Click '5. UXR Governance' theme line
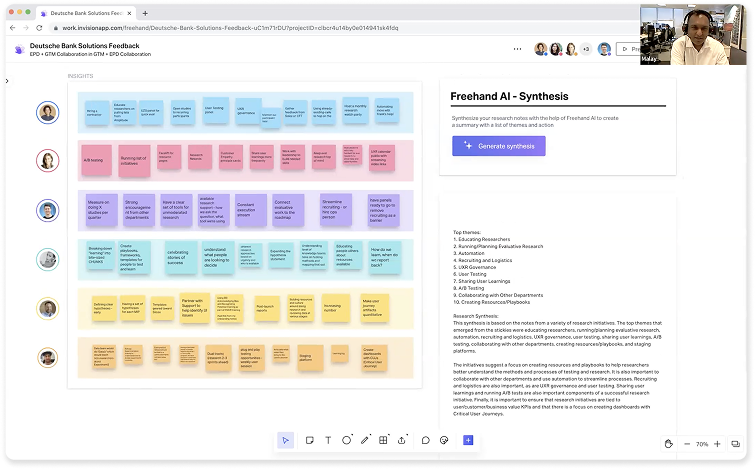The height and width of the screenshot is (470, 755). click(x=475, y=267)
